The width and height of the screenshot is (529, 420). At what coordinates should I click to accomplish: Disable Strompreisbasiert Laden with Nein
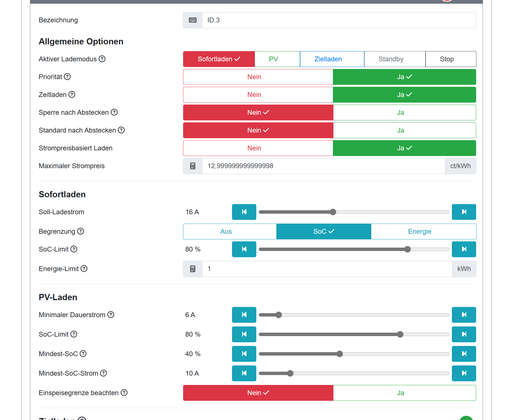pos(258,148)
